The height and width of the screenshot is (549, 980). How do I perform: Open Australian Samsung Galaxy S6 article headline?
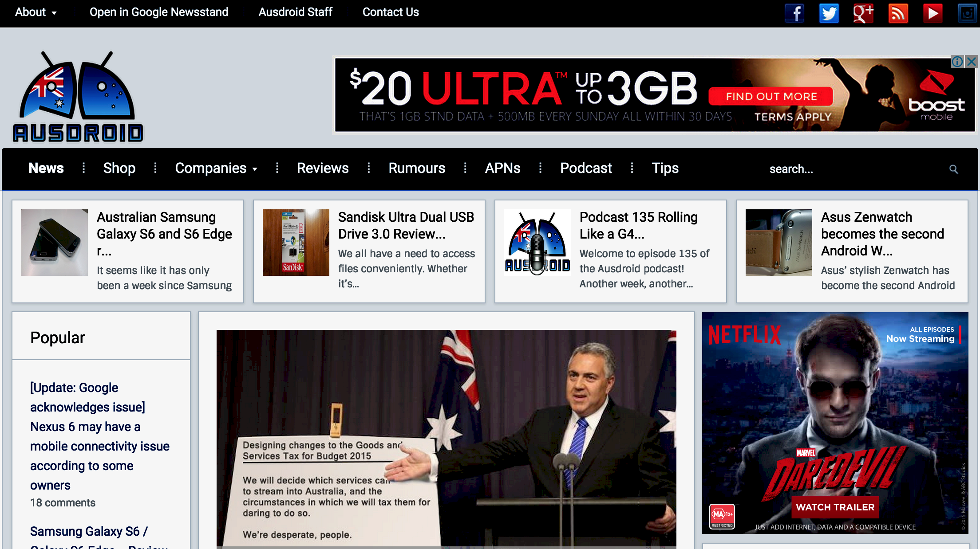point(164,234)
